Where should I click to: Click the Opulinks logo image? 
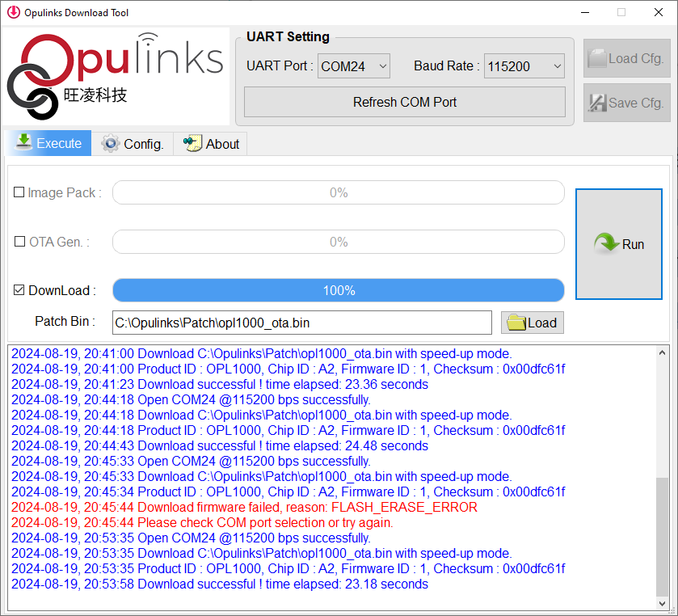pos(116,76)
